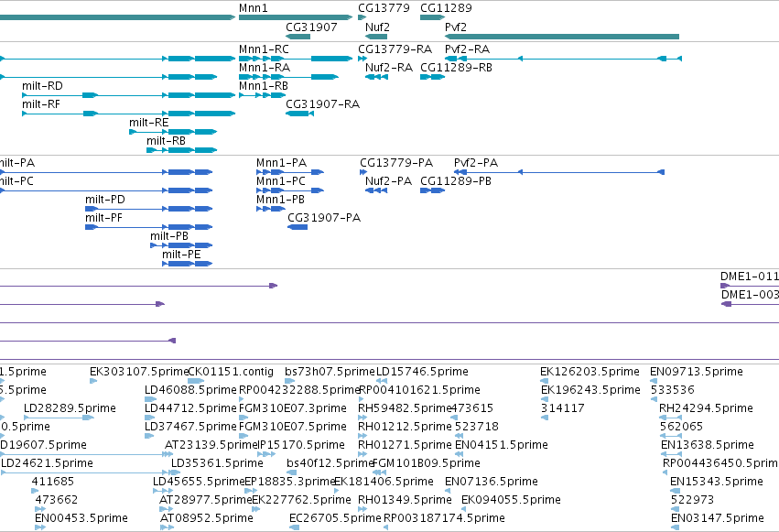
Task: Click the Nuf2 gene feature
Action: [376, 37]
